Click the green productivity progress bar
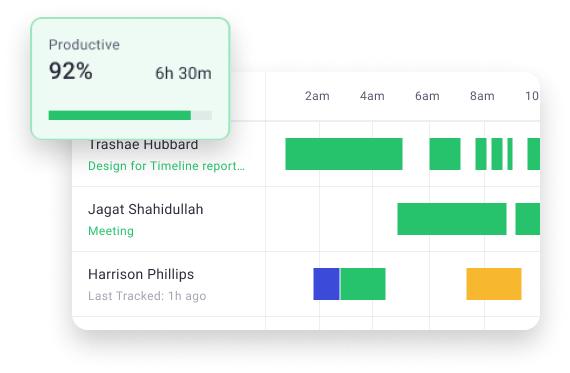The width and height of the screenshot is (570, 373). 120,115
